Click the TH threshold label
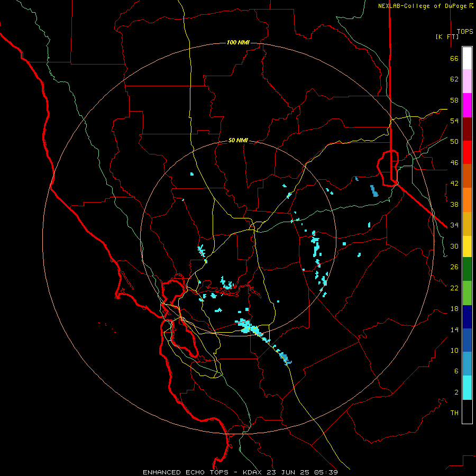This screenshot has height=476, width=476. [x=454, y=413]
